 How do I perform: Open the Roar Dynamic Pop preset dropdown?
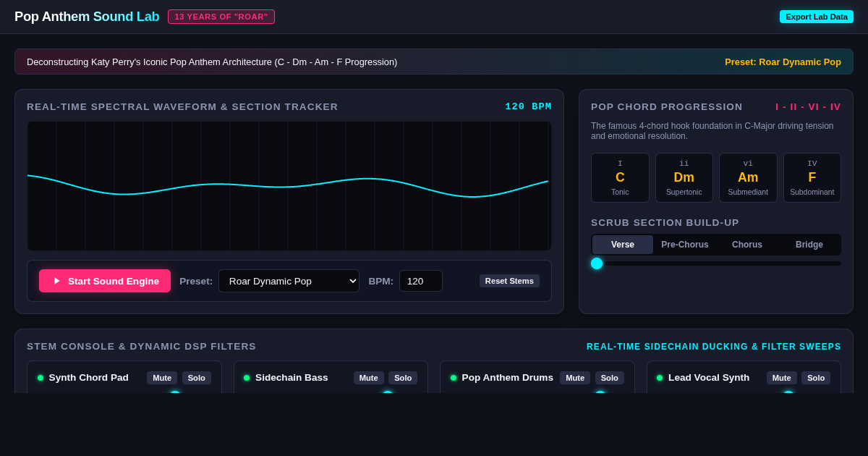point(289,281)
